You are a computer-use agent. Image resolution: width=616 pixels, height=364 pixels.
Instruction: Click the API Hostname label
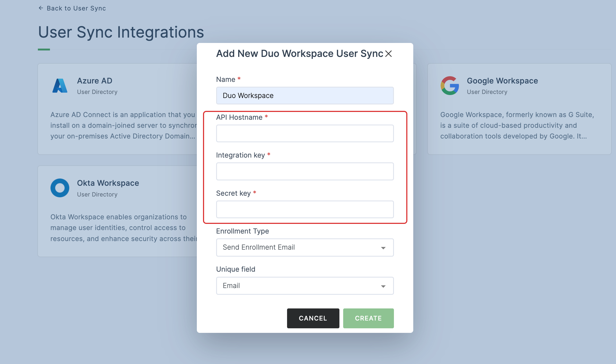pos(239,117)
